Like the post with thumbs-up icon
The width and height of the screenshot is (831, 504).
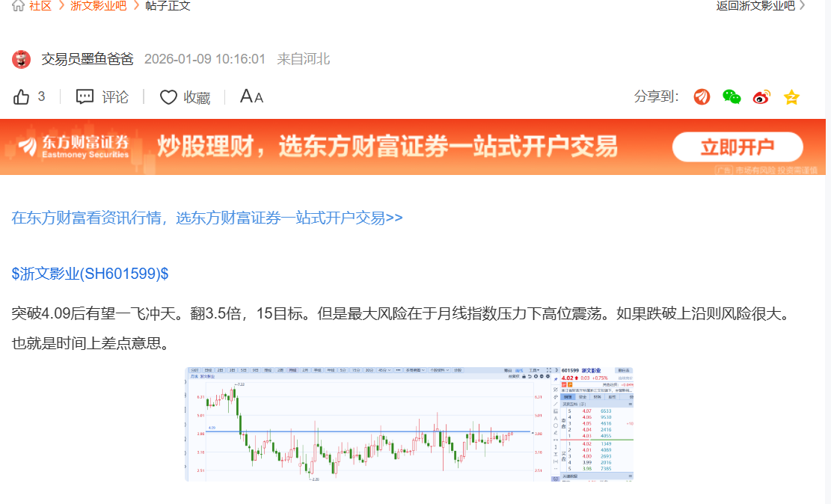coord(21,97)
